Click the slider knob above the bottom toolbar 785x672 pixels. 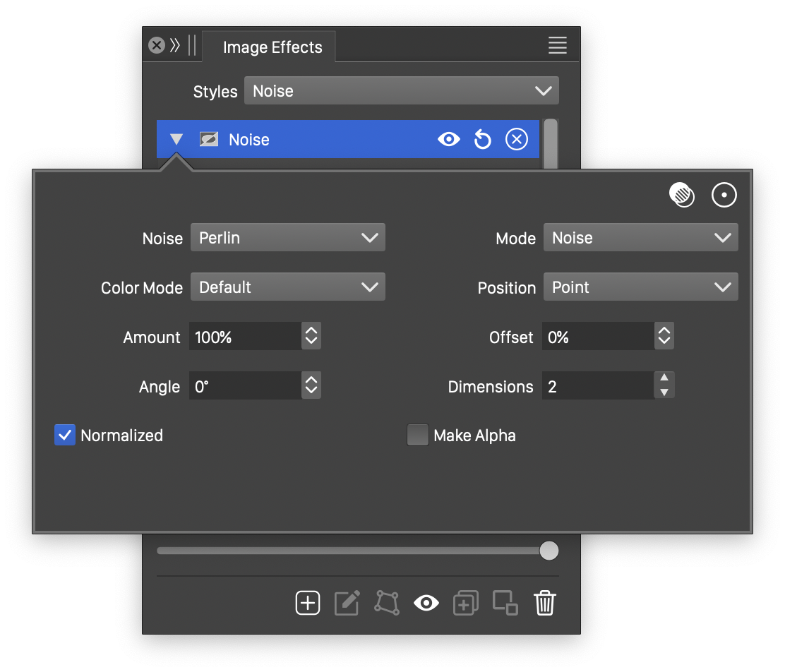point(549,551)
